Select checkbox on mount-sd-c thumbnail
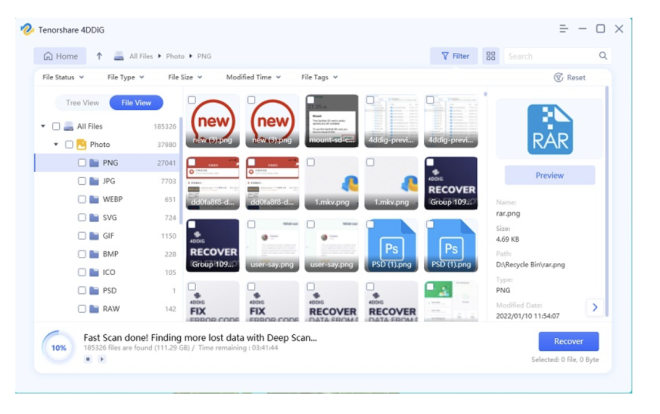 tap(311, 100)
